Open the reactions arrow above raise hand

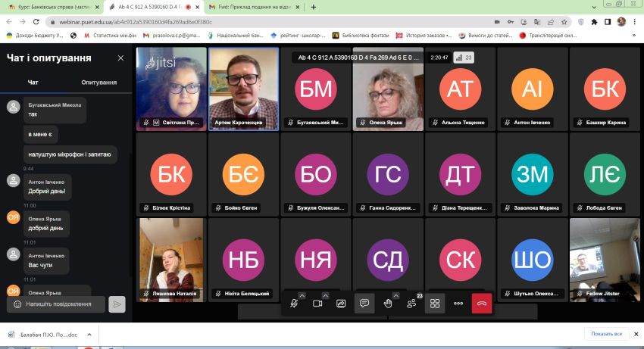tap(395, 295)
